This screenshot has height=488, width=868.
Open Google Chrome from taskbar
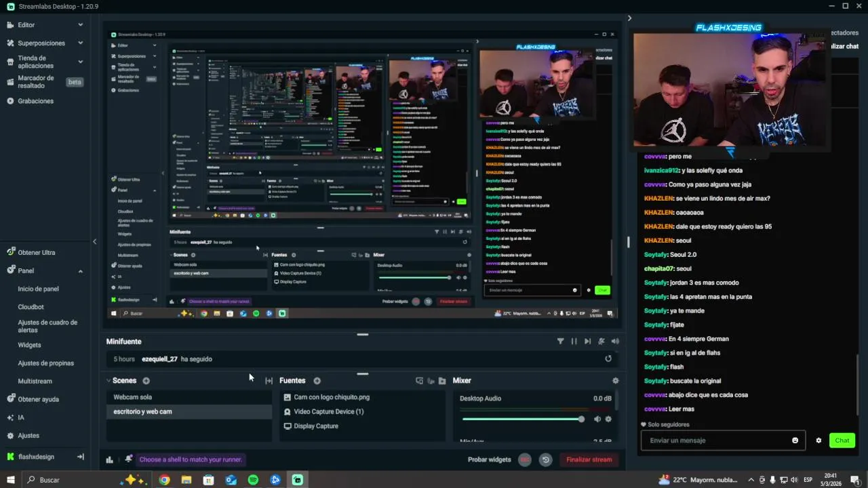164,480
